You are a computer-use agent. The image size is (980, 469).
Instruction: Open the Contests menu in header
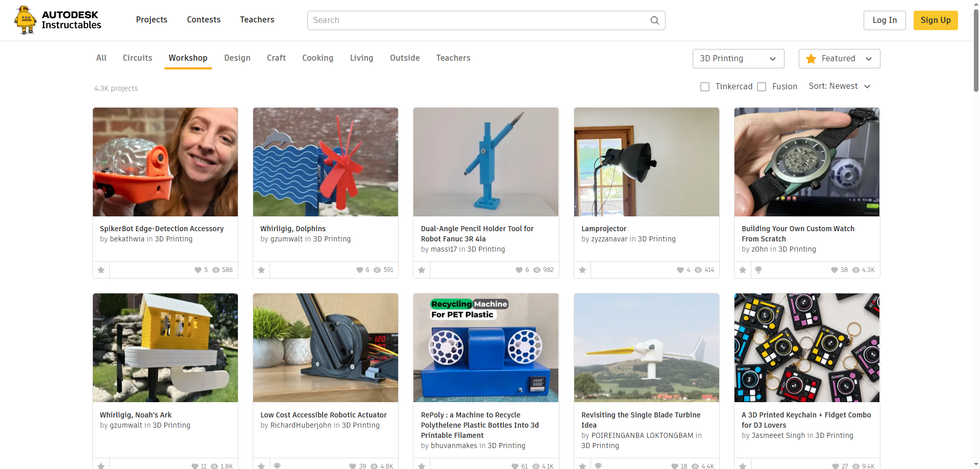[x=204, y=20]
